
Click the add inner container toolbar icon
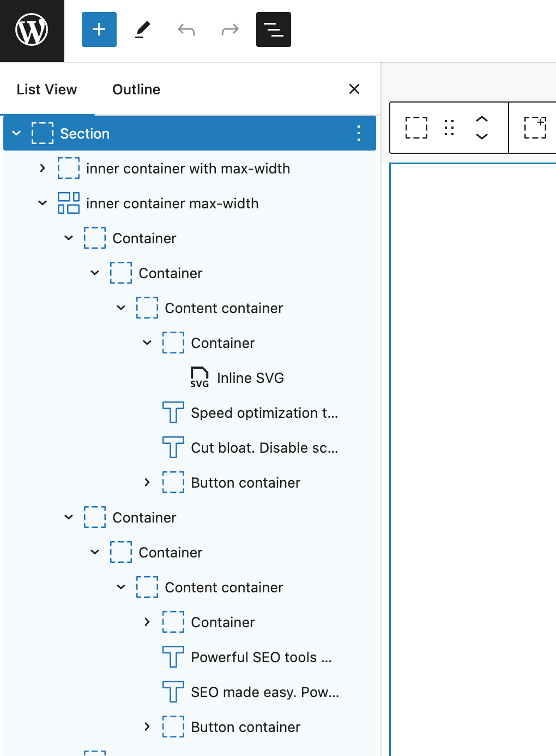535,128
